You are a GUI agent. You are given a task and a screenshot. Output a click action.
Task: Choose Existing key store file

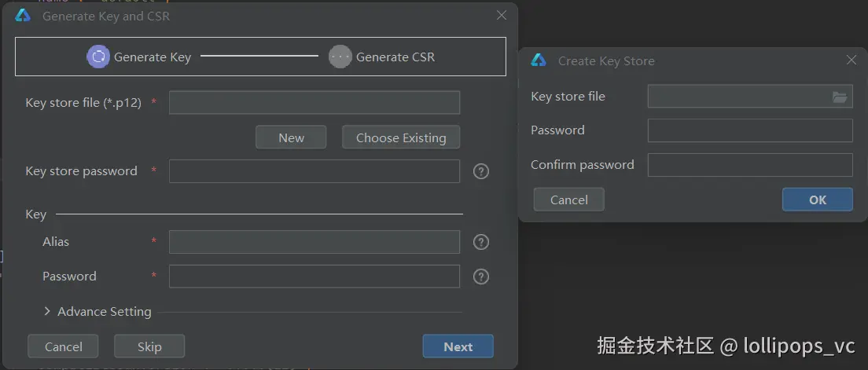[401, 137]
